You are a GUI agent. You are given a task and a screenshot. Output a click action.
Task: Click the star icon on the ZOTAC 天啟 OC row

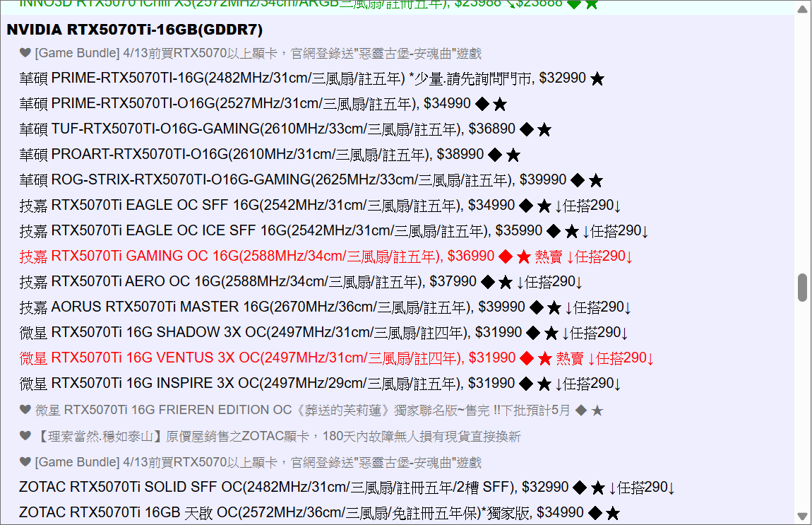[x=613, y=513]
